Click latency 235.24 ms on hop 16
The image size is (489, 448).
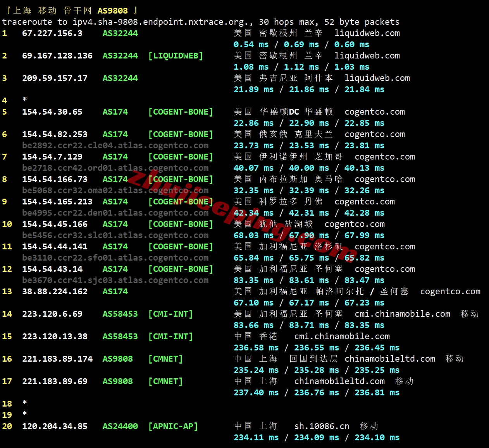[x=256, y=370]
